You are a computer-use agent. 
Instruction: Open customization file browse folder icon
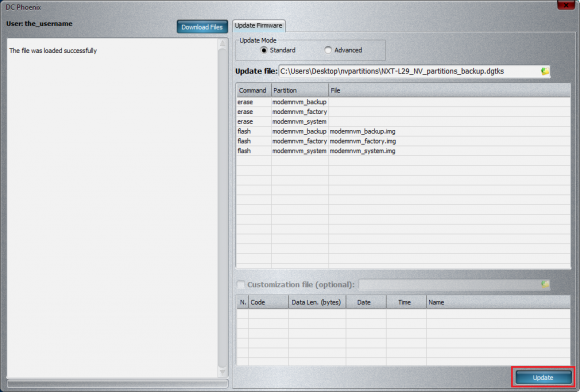point(544,284)
